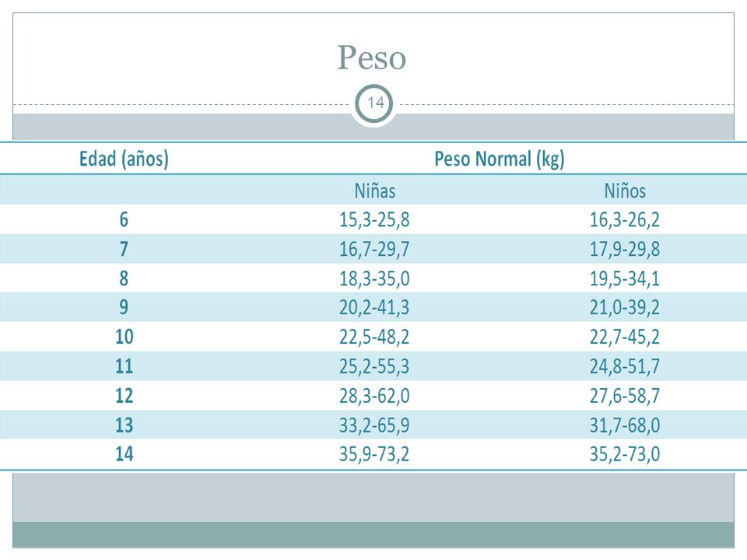Click the girls' weight 15,3-25,8 cell
The width and height of the screenshot is (747, 560).
(374, 219)
